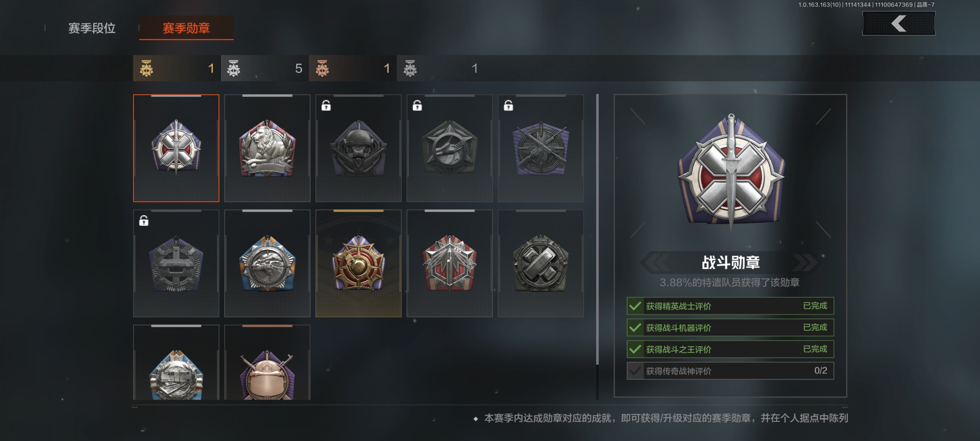Select the locked handshake star medal
This screenshot has height=441, width=980.
pos(450,148)
